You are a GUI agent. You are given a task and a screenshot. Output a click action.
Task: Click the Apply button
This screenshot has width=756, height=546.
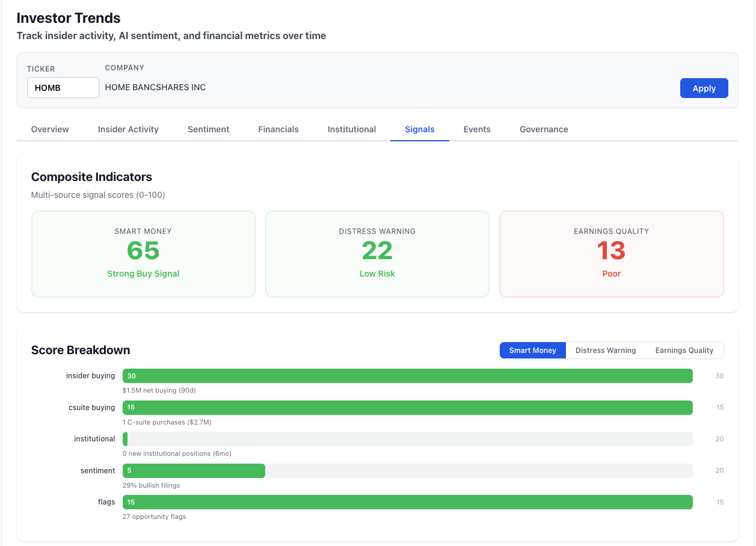[704, 88]
